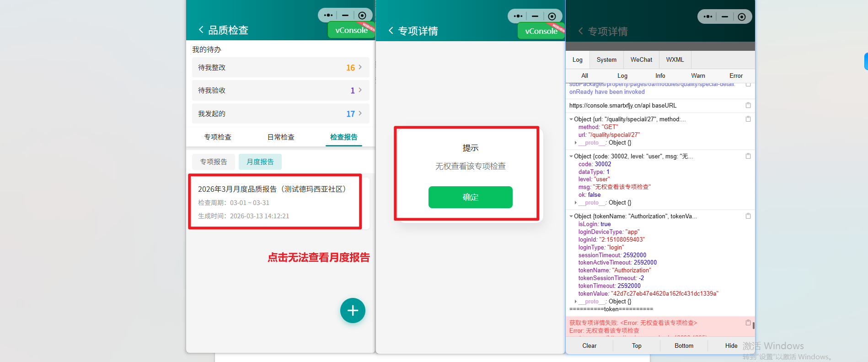
Task: Copy the code 30002 object log entry
Action: 748,156
